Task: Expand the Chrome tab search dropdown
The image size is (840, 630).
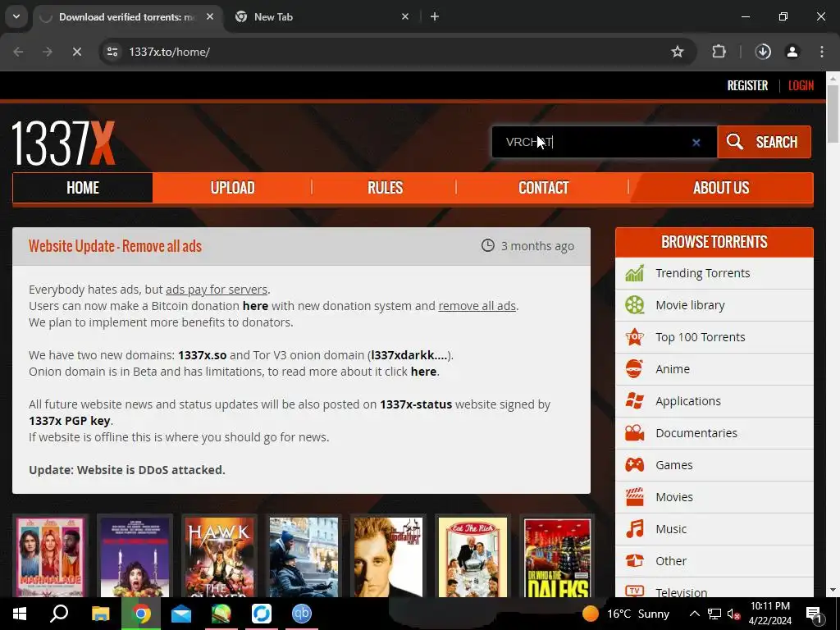Action: click(x=16, y=16)
